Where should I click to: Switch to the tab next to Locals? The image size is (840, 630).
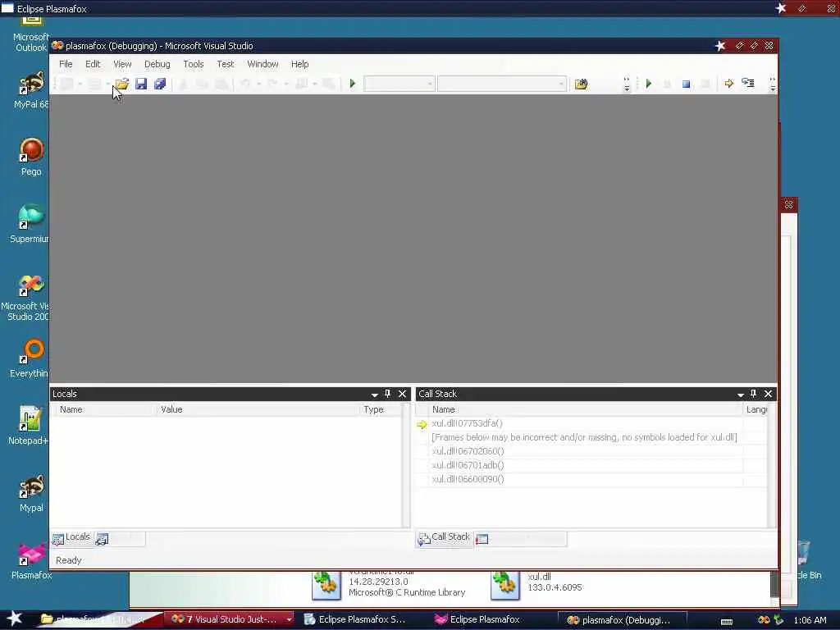(120, 538)
